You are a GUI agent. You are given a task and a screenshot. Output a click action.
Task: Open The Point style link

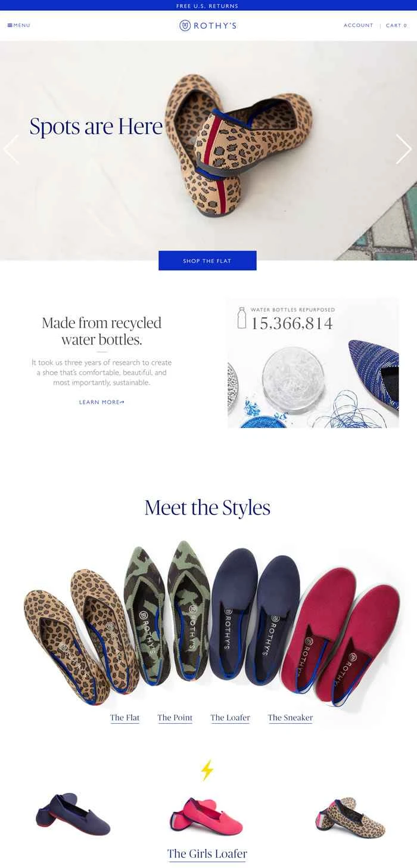click(175, 718)
